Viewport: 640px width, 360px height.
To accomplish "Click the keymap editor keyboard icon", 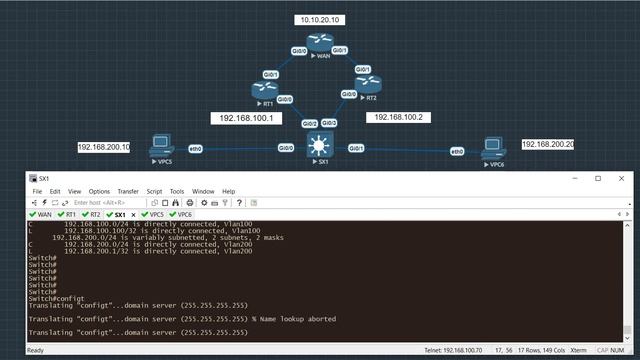I will (x=215, y=203).
